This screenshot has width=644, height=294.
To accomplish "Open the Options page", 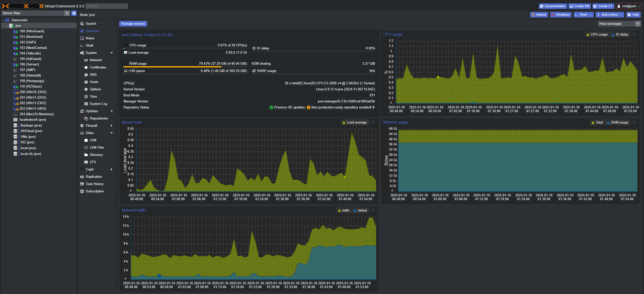I will 93,89.
